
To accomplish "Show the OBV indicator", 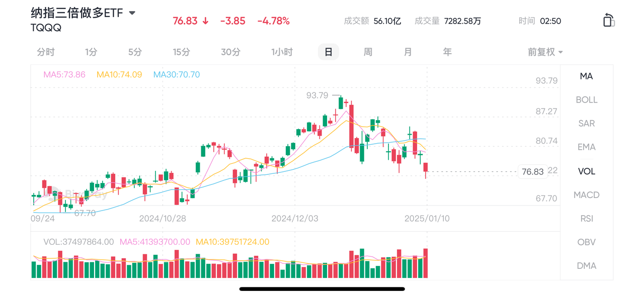I will click(x=587, y=242).
